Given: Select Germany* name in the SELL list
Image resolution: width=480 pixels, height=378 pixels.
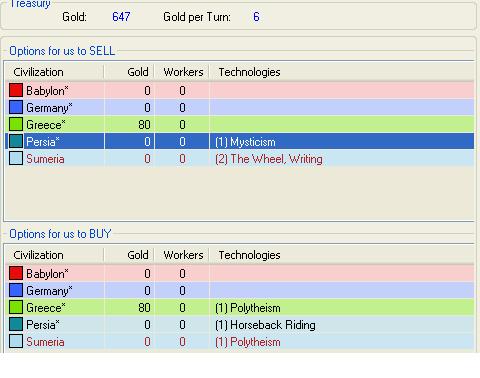Looking at the screenshot, I should tap(49, 108).
